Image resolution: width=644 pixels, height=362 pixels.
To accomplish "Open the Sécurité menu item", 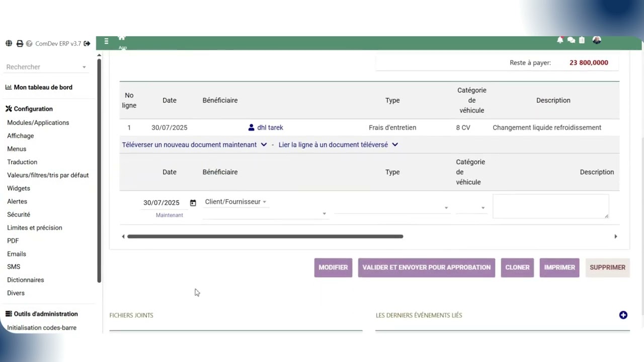I will coord(19,215).
